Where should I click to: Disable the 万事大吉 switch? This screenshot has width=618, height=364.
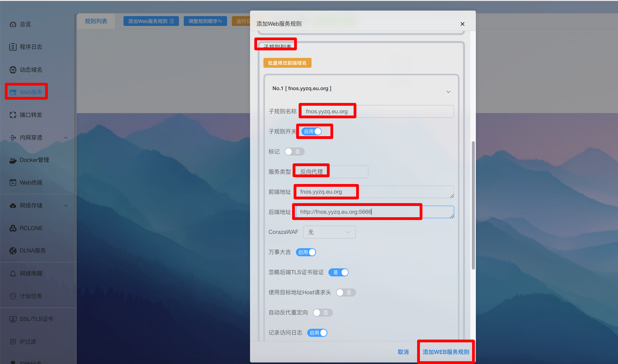306,252
